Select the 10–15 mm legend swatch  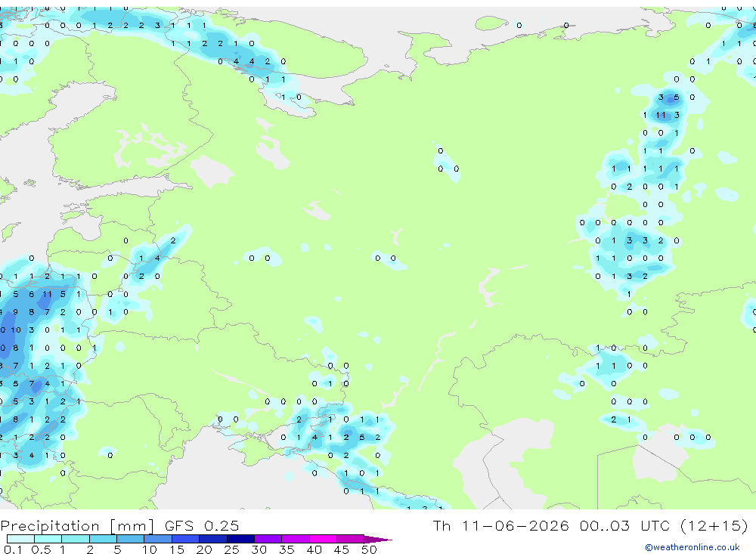tap(158, 539)
